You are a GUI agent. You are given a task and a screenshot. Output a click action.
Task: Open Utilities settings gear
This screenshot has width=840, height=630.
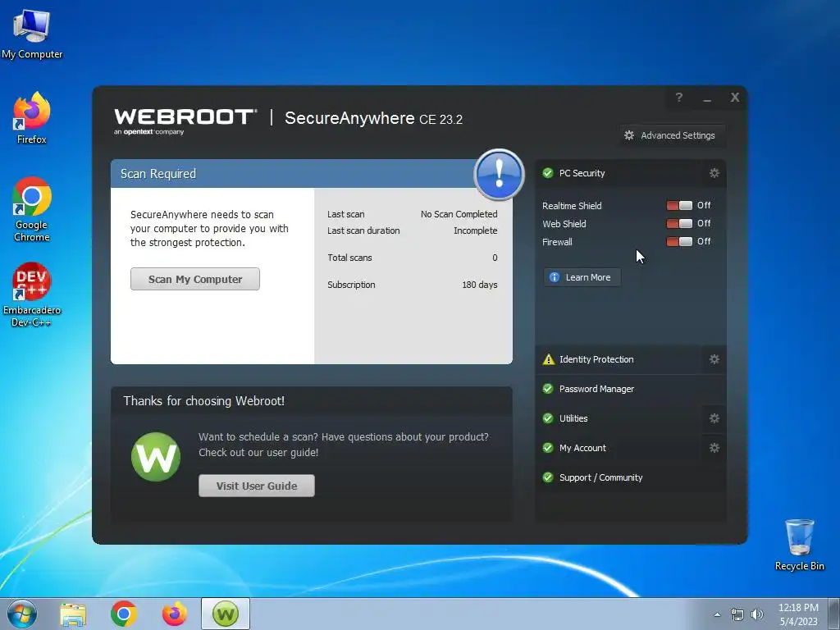pyautogui.click(x=714, y=418)
